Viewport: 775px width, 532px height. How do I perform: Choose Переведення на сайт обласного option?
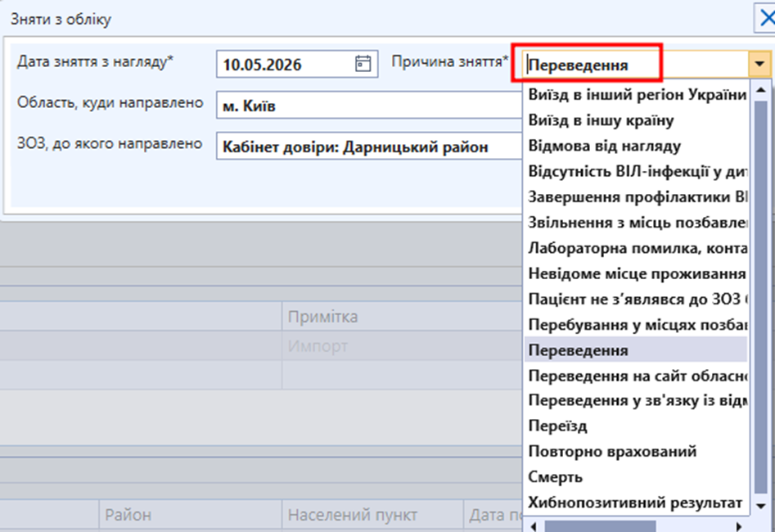(637, 376)
